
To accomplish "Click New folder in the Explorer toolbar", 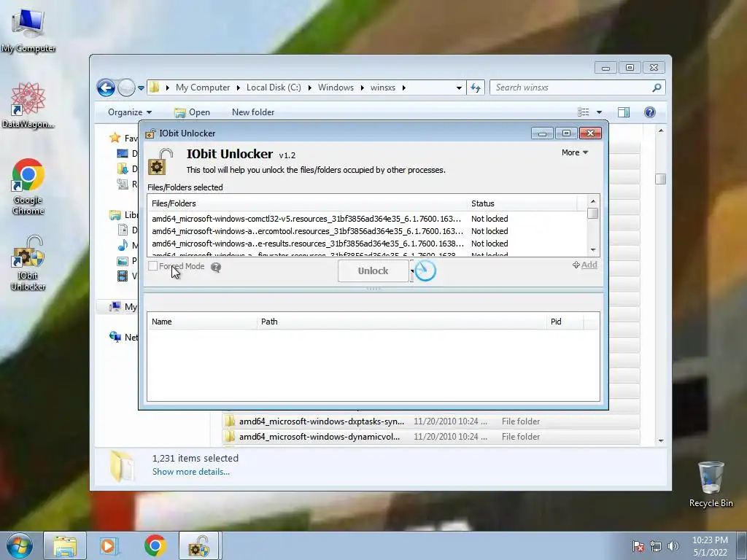I will pos(253,112).
